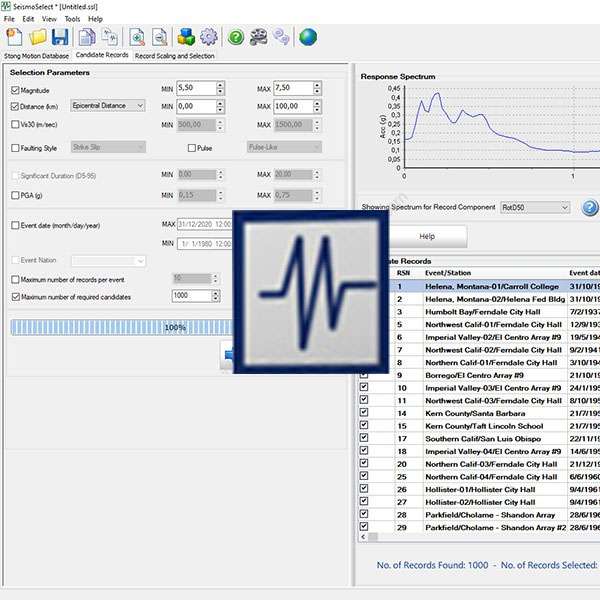Click the globe web icon in toolbar
The width and height of the screenshot is (600, 600).
pyautogui.click(x=308, y=38)
